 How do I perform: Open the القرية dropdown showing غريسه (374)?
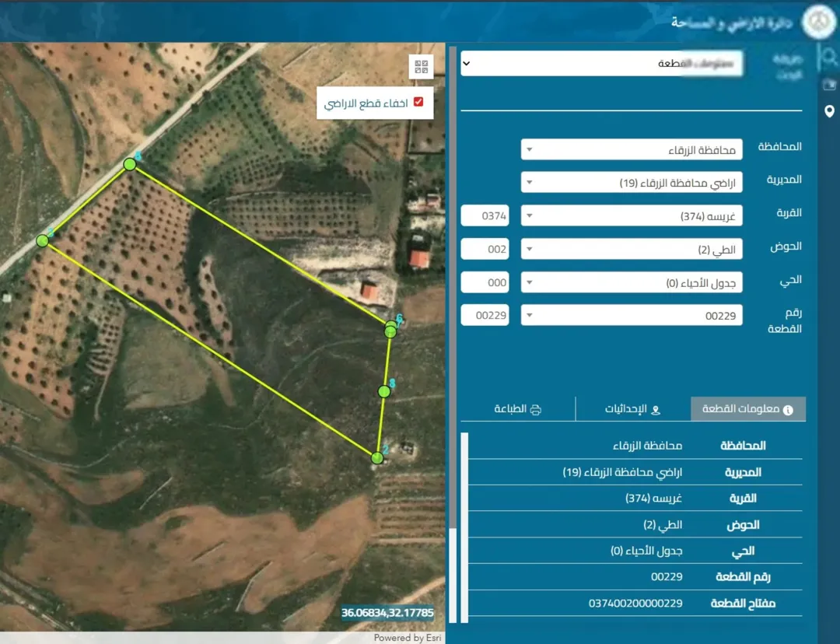pyautogui.click(x=632, y=216)
